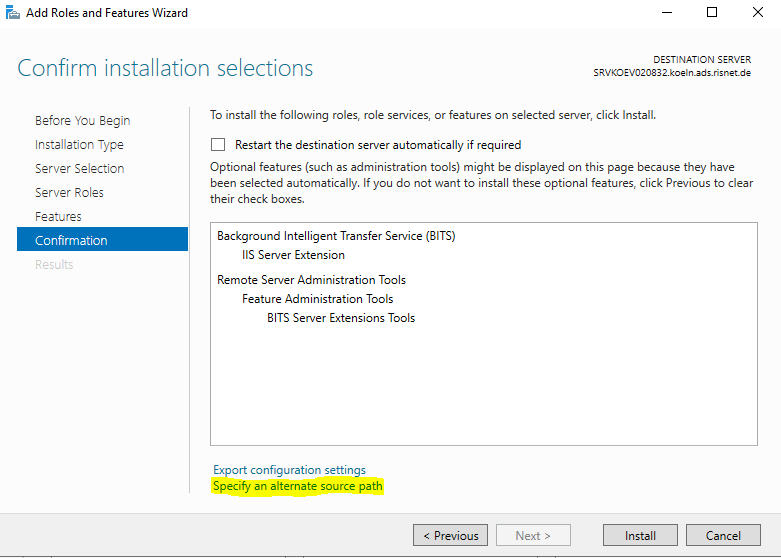
Task: Select Background Intelligent Transfer Service entry
Action: [x=336, y=236]
